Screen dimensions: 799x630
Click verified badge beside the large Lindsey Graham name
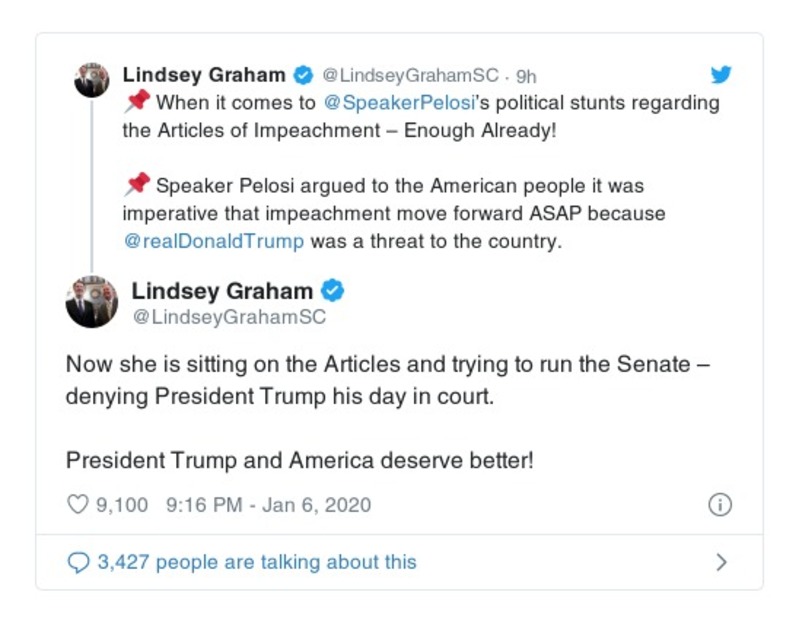point(333,291)
